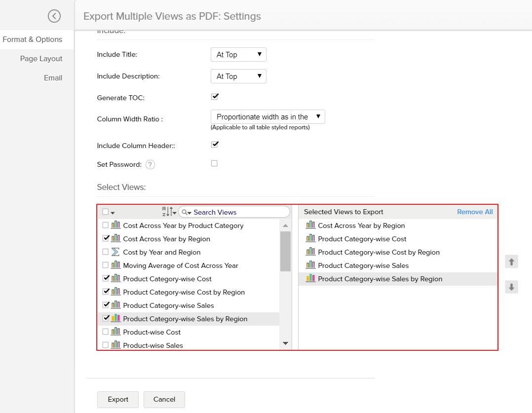Screen dimensions: 532x413
Task: Open the Include Title dropdown
Action: coord(238,54)
